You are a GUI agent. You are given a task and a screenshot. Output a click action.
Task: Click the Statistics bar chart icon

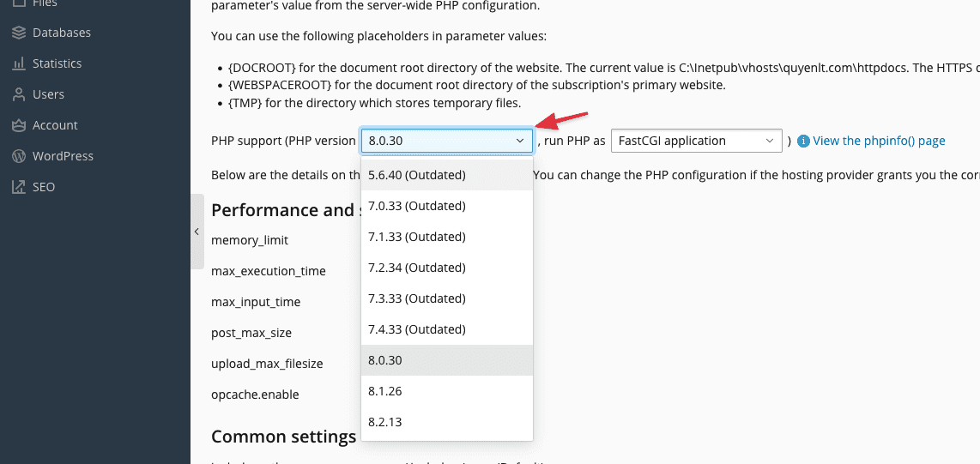[x=18, y=63]
